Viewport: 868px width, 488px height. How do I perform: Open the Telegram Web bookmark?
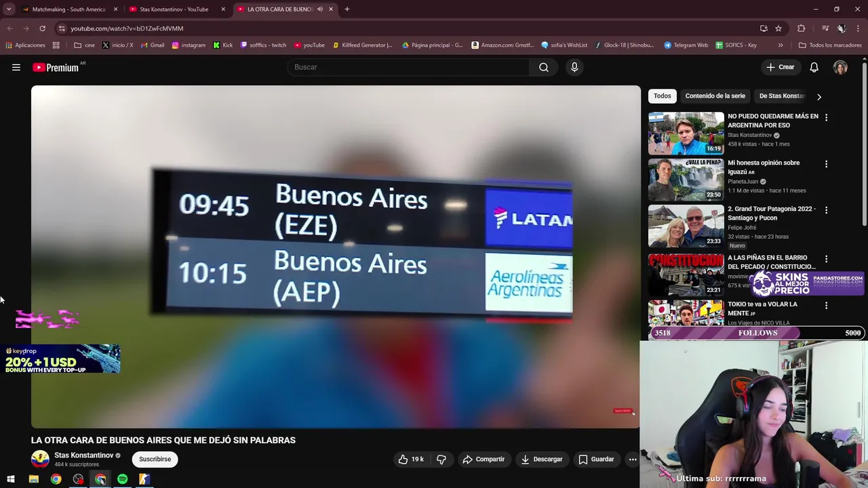(686, 45)
